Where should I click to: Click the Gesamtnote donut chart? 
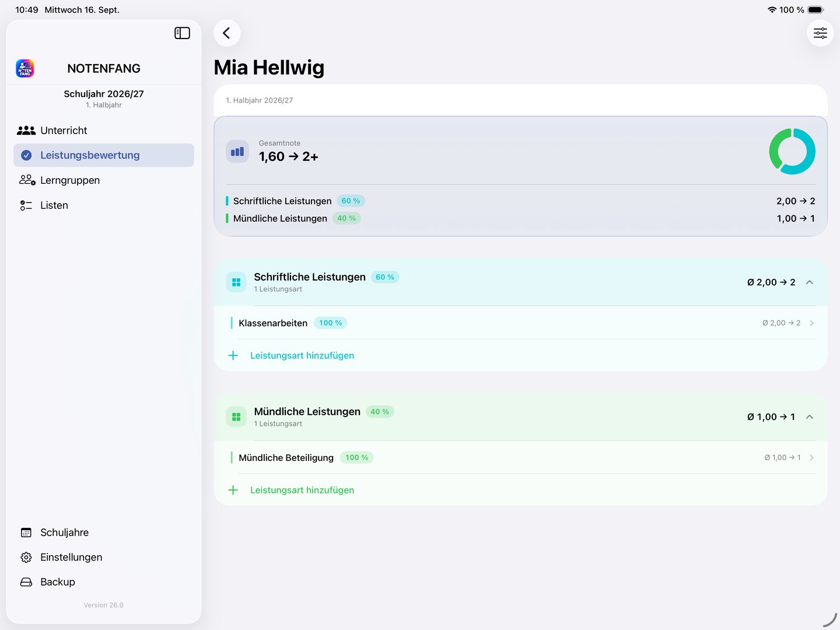tap(792, 152)
